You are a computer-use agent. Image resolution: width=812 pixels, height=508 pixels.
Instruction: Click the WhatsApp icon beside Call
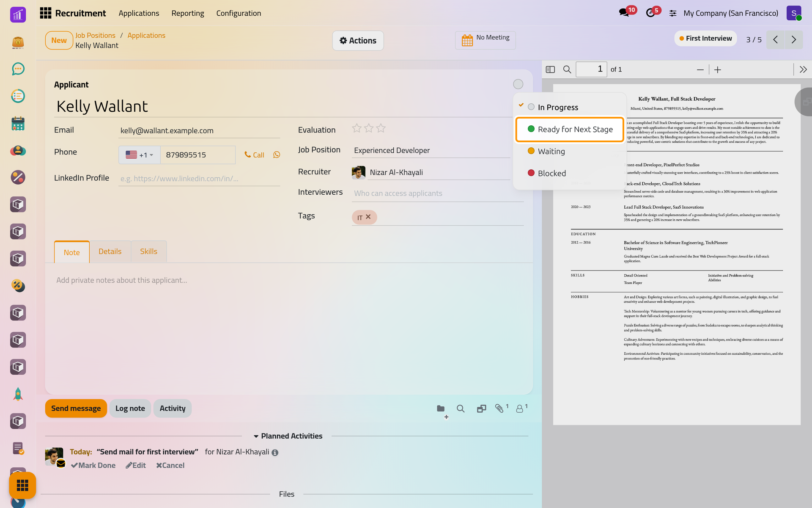277,155
